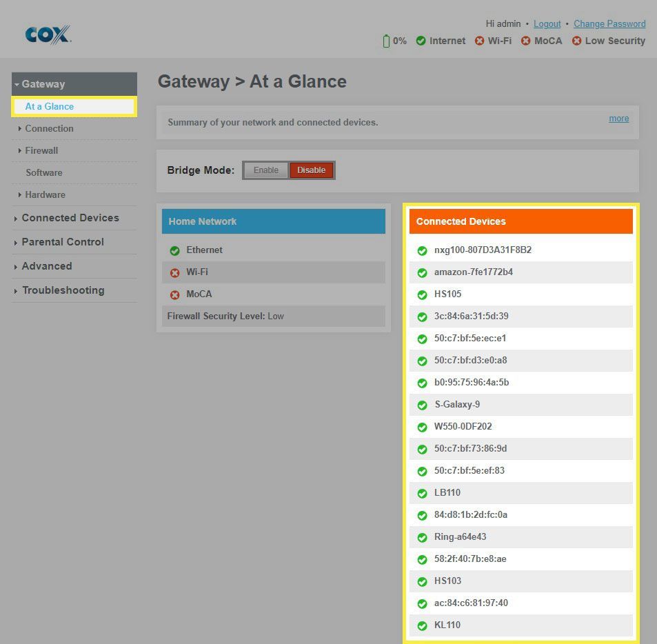
Task: Collapse the Gateway menu section
Action: coord(43,84)
